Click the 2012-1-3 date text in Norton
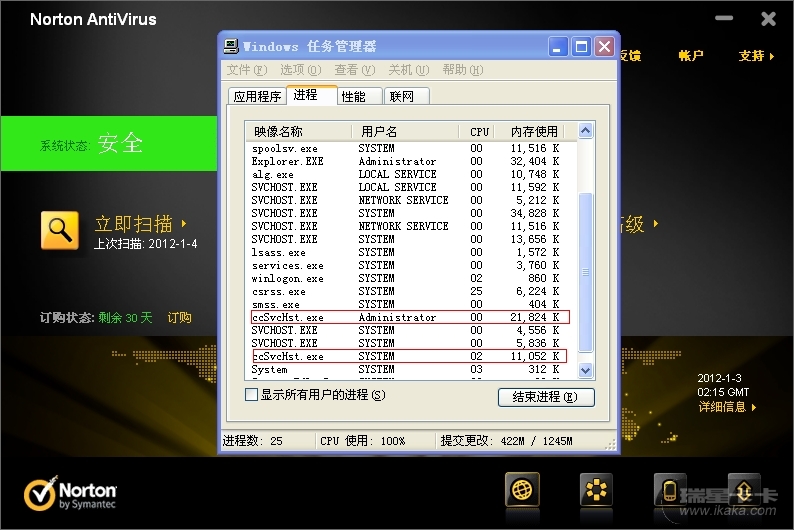This screenshot has width=794, height=530. point(719,378)
